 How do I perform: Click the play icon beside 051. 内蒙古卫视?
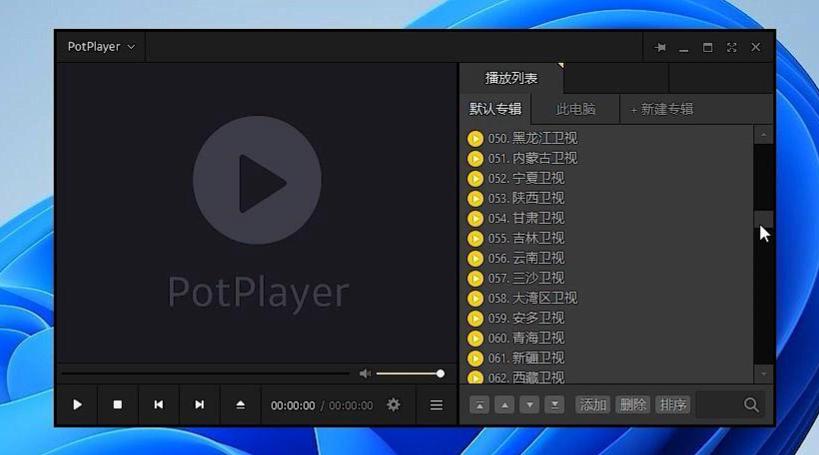(475, 158)
